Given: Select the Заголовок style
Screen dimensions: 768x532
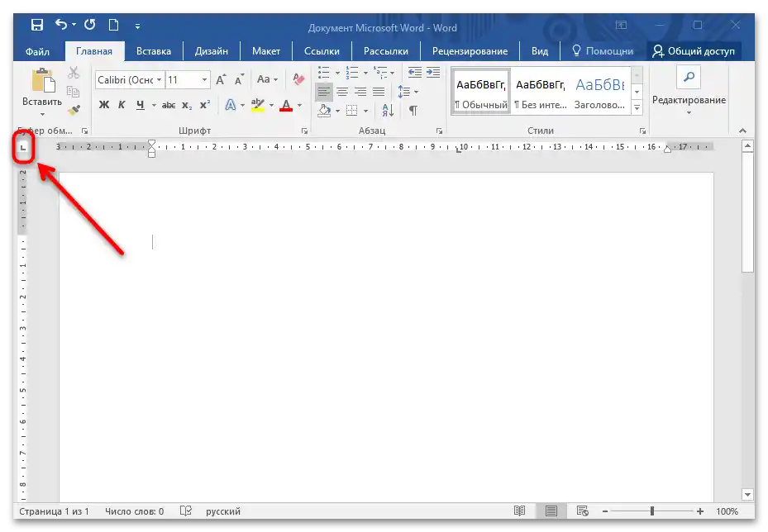Looking at the screenshot, I should tap(600, 92).
